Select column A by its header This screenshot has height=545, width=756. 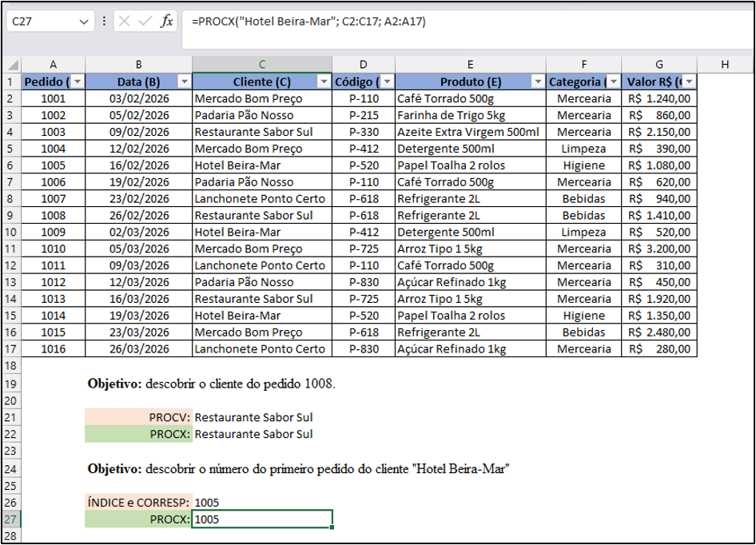click(53, 65)
